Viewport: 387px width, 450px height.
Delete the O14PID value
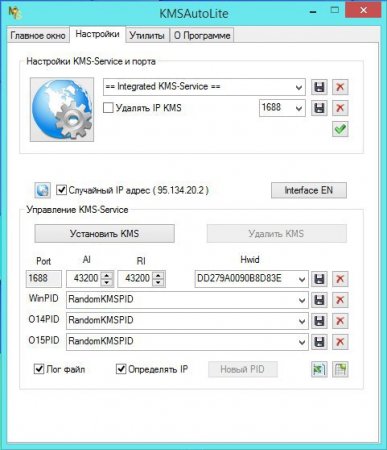(340, 321)
